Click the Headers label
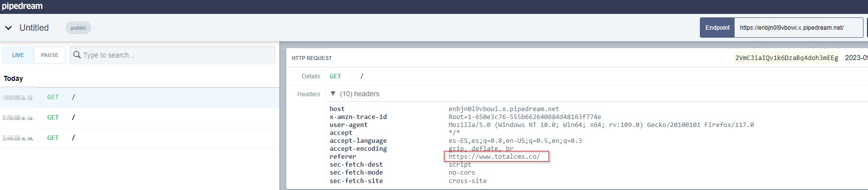The width and height of the screenshot is (868, 190). click(309, 94)
